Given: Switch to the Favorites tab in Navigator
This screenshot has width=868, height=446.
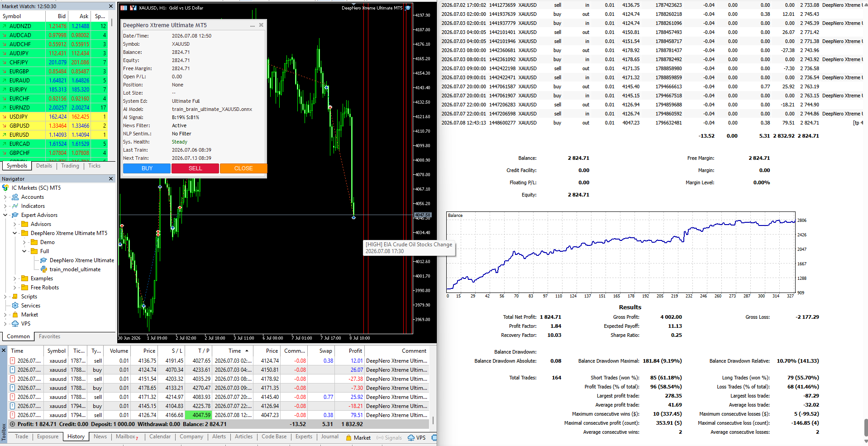Looking at the screenshot, I should (x=49, y=336).
